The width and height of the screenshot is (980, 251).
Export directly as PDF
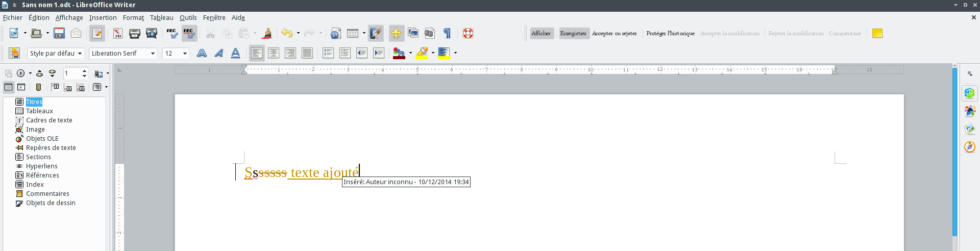click(118, 33)
